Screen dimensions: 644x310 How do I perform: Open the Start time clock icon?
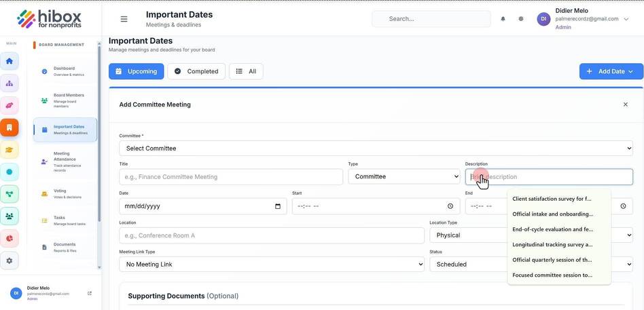450,206
